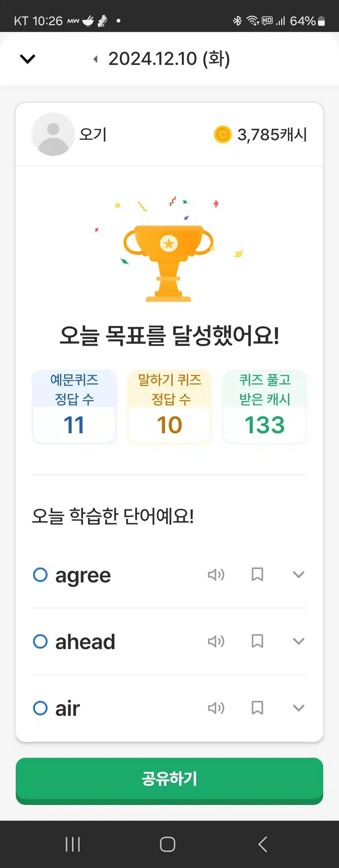Expand details for the word agree
This screenshot has height=868, width=339.
(299, 575)
